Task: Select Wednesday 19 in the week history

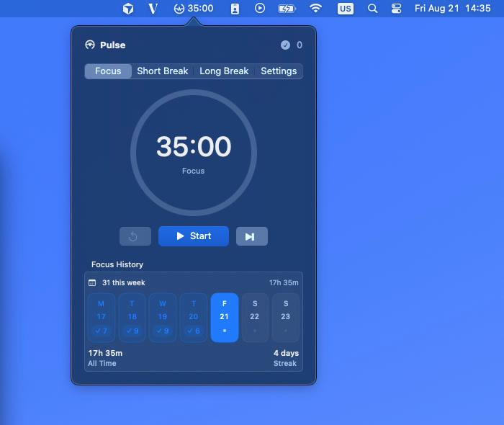Action: click(163, 317)
